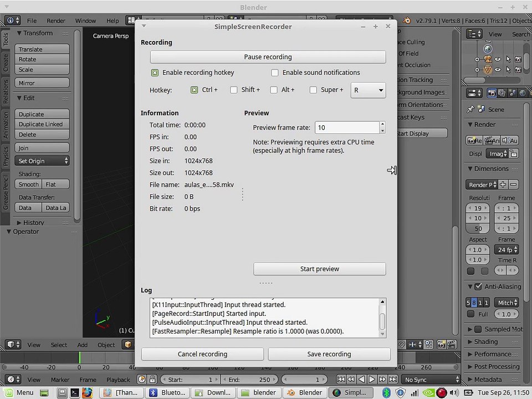Toggle the Ctrl + hotkey modifier
532x399 pixels.
(x=194, y=90)
